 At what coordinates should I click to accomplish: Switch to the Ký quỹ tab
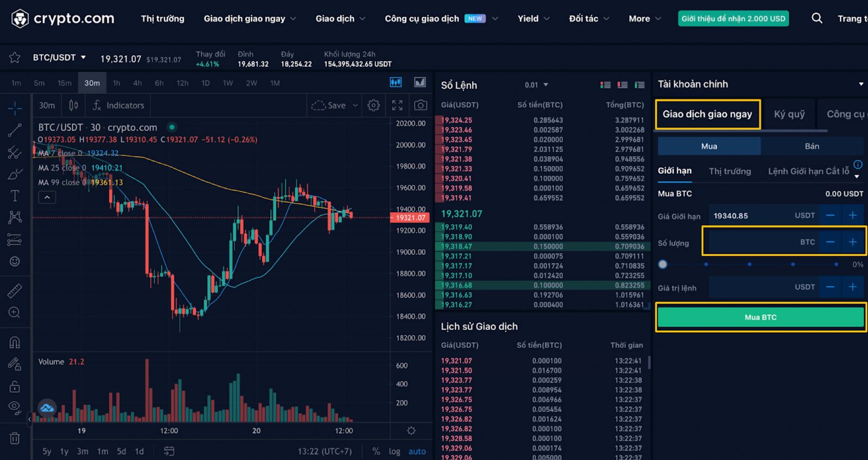click(789, 114)
